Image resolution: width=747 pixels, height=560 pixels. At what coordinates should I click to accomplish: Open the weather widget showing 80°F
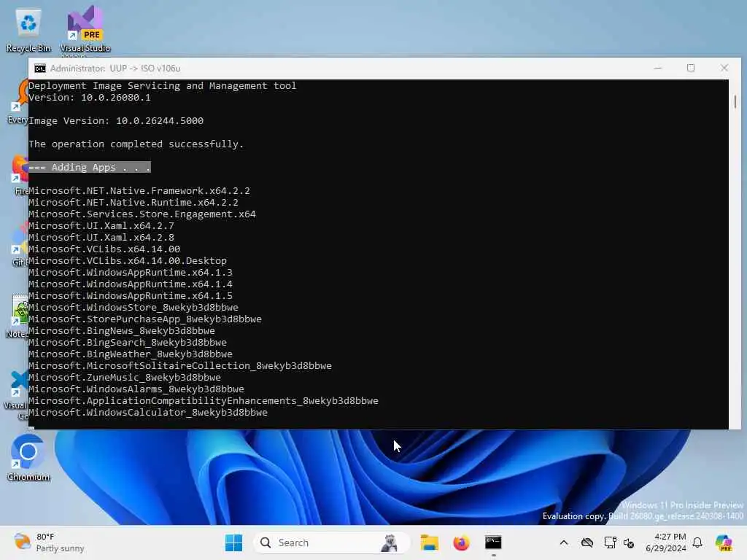49,542
